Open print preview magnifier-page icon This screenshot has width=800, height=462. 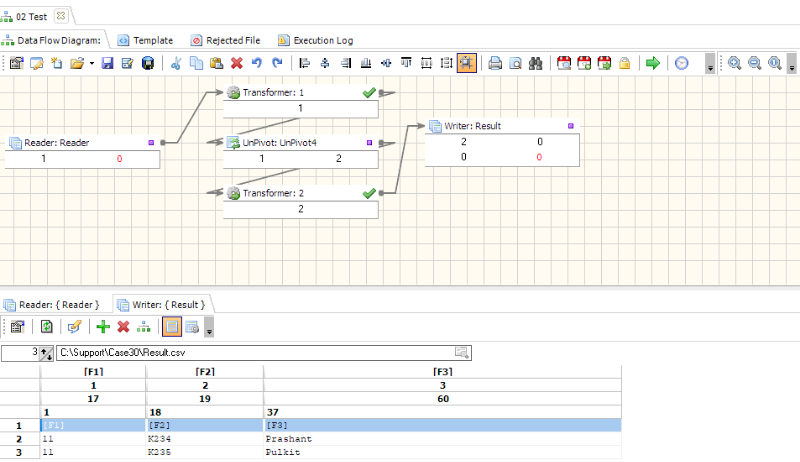coord(515,63)
